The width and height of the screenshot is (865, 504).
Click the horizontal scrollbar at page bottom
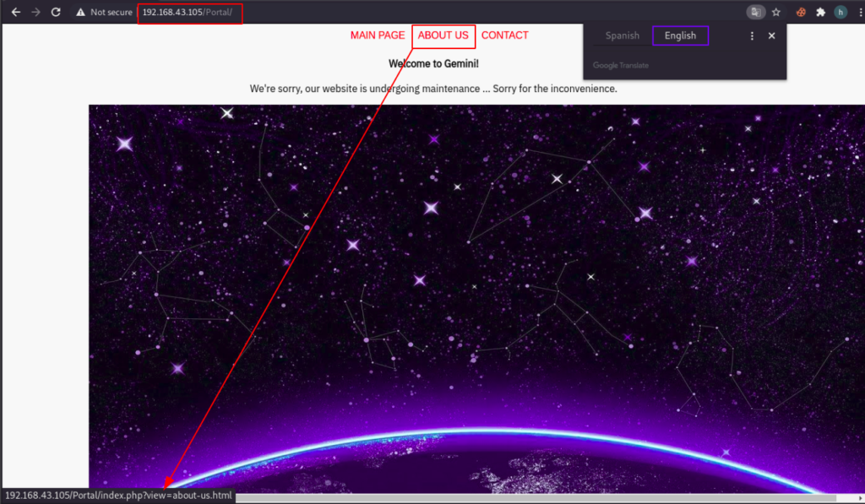click(535, 498)
